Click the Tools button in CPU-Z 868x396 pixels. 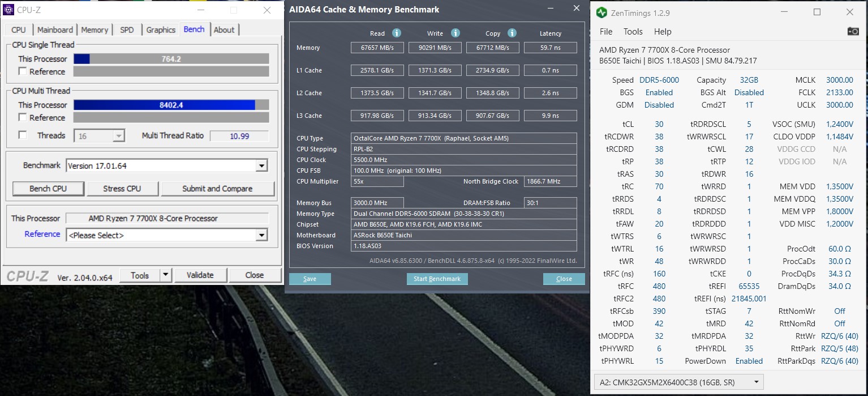(140, 275)
